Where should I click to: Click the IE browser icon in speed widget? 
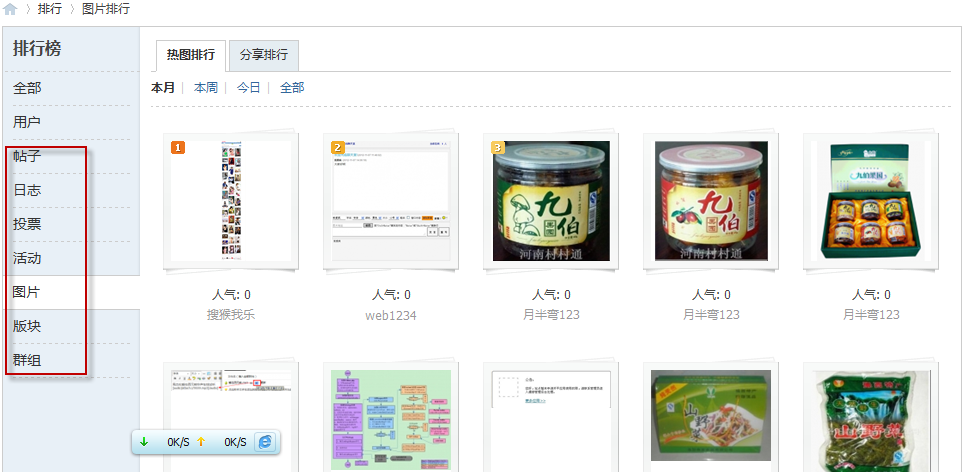pyautogui.click(x=265, y=441)
